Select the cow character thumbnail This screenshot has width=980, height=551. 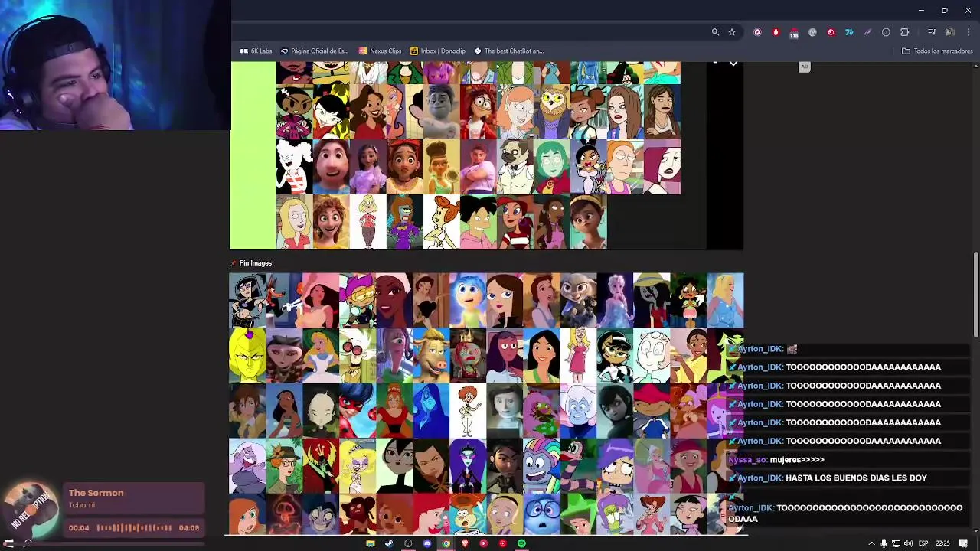[x=431, y=356]
